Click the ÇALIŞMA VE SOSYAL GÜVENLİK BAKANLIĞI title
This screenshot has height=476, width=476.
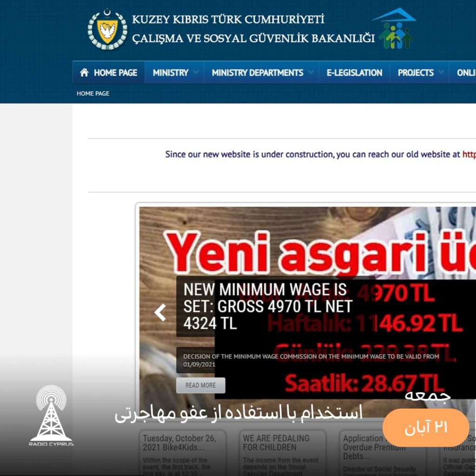click(x=253, y=39)
